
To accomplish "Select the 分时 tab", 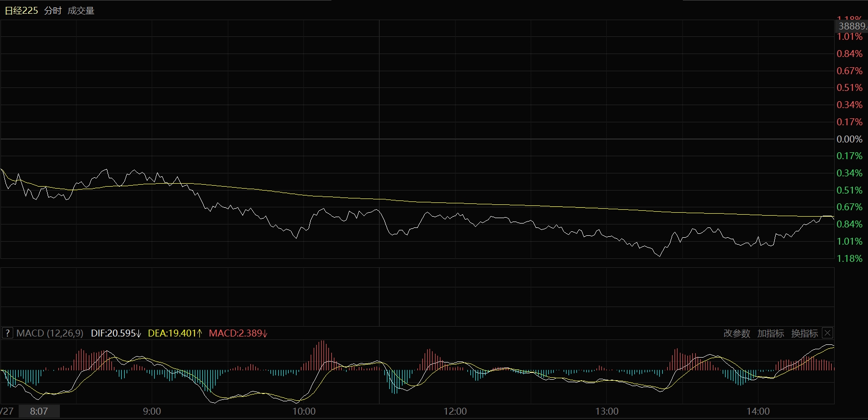I will pyautogui.click(x=53, y=11).
